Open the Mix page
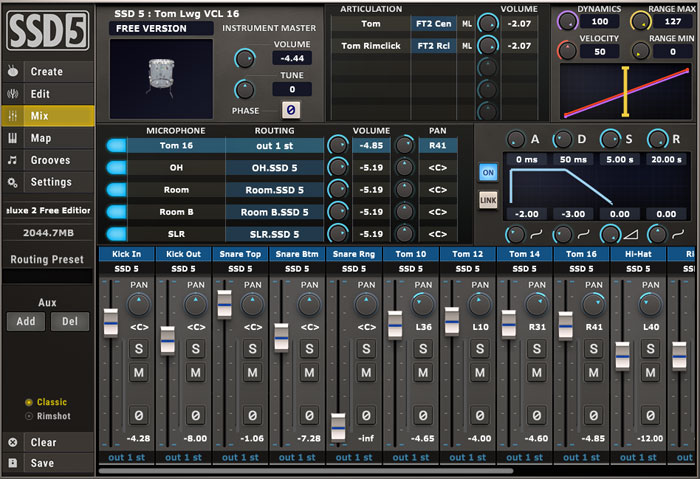This screenshot has height=479, width=700. point(48,116)
